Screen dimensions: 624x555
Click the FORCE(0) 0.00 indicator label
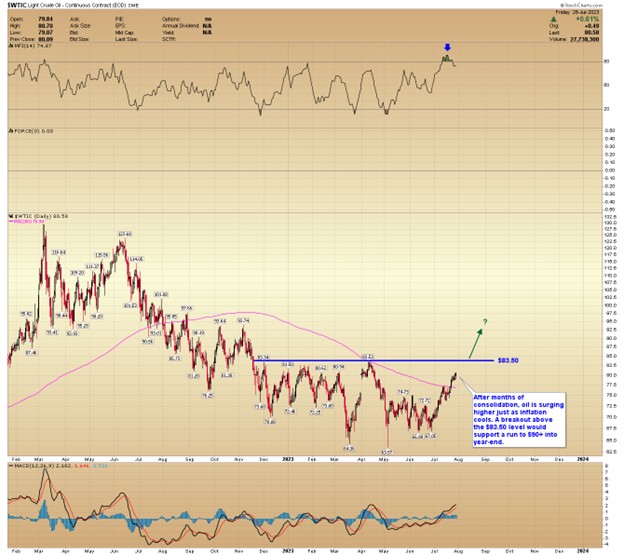click(31, 131)
